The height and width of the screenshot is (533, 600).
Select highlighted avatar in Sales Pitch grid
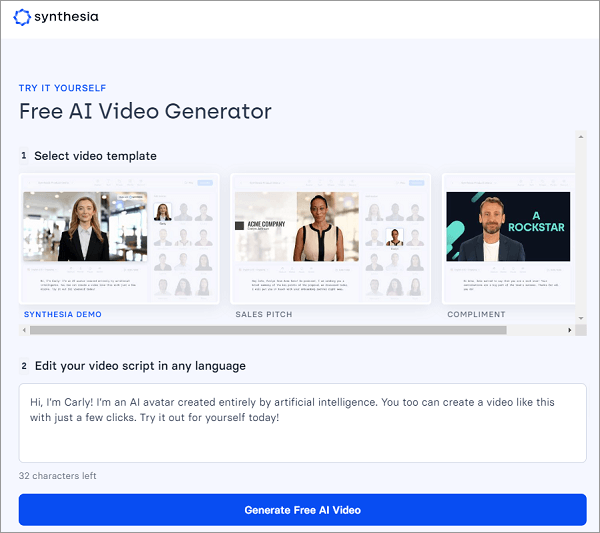tap(396, 238)
